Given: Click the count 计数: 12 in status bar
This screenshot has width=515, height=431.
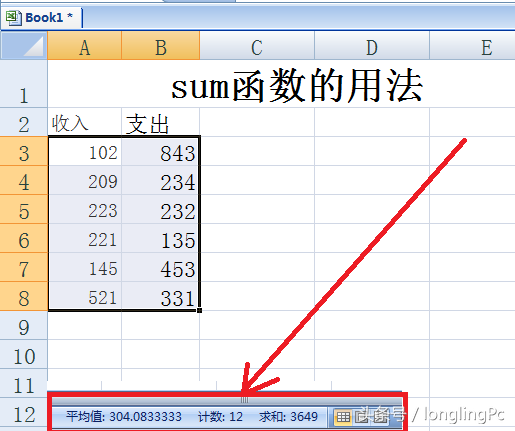Looking at the screenshot, I should (220, 417).
